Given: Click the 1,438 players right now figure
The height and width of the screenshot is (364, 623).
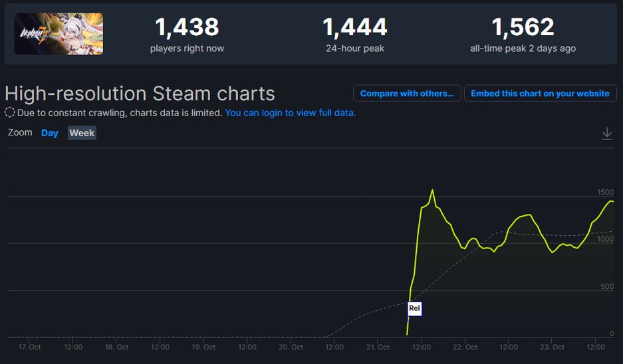Looking at the screenshot, I should [x=187, y=27].
